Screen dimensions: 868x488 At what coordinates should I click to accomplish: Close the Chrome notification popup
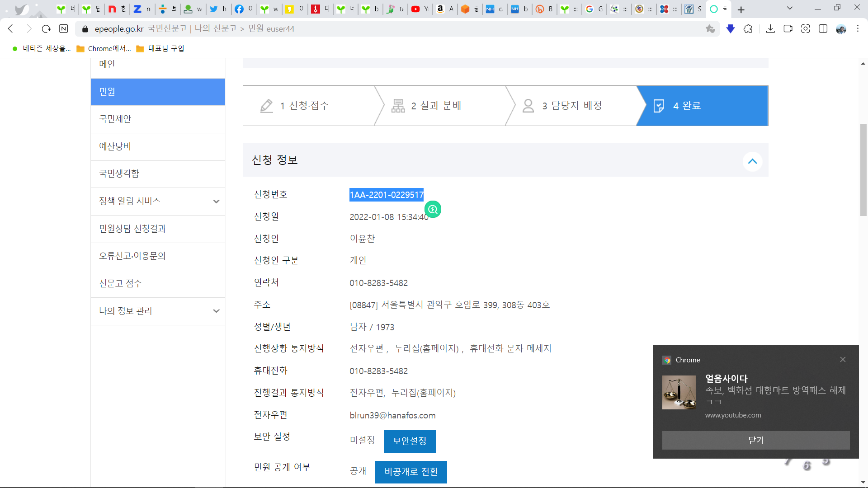pyautogui.click(x=843, y=360)
